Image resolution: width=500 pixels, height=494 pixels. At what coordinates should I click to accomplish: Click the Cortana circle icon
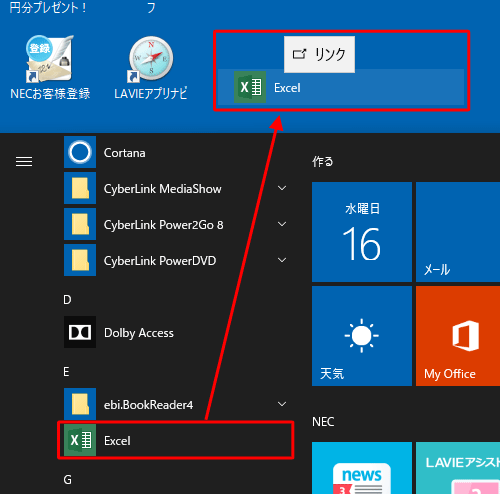pyautogui.click(x=80, y=152)
